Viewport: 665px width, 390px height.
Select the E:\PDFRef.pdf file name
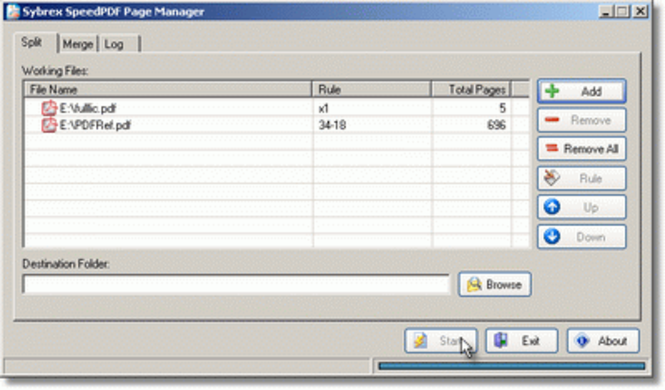click(95, 125)
